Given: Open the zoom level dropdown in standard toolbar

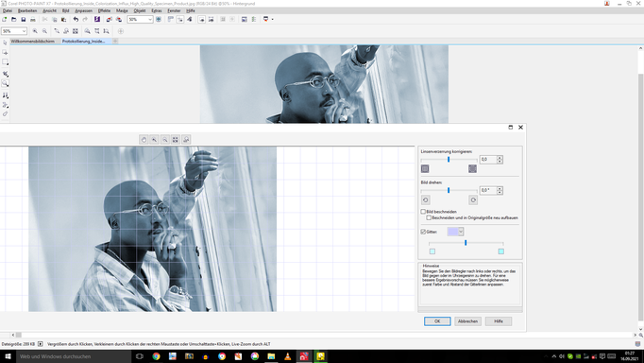Looking at the screenshot, I should tap(150, 19).
